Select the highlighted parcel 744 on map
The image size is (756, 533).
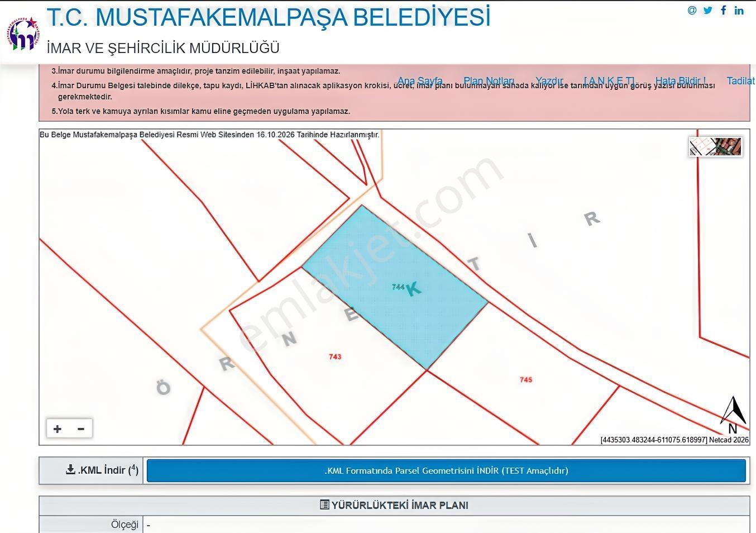395,287
